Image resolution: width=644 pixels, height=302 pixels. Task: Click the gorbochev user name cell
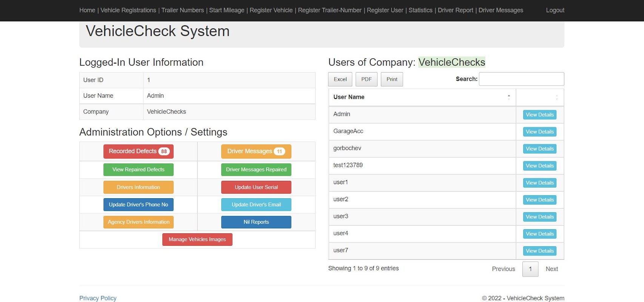point(422,149)
